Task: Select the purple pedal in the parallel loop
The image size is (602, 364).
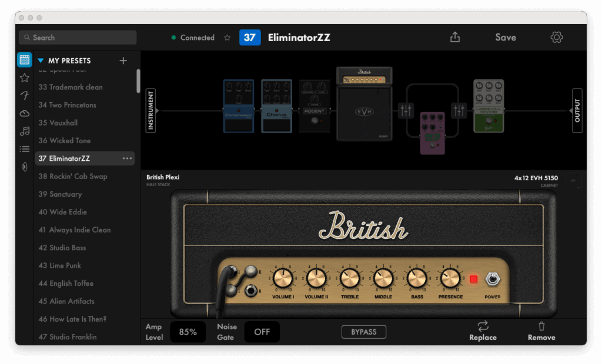Action: click(x=432, y=133)
